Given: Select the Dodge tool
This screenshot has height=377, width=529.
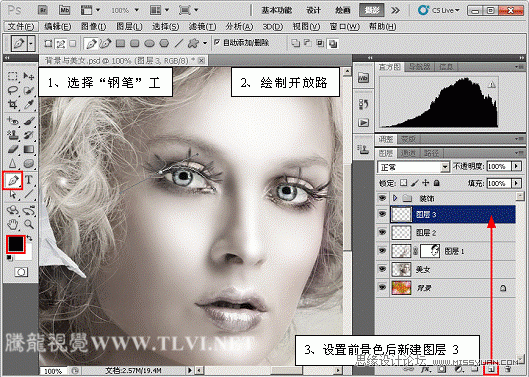Looking at the screenshot, I should click(x=29, y=163).
